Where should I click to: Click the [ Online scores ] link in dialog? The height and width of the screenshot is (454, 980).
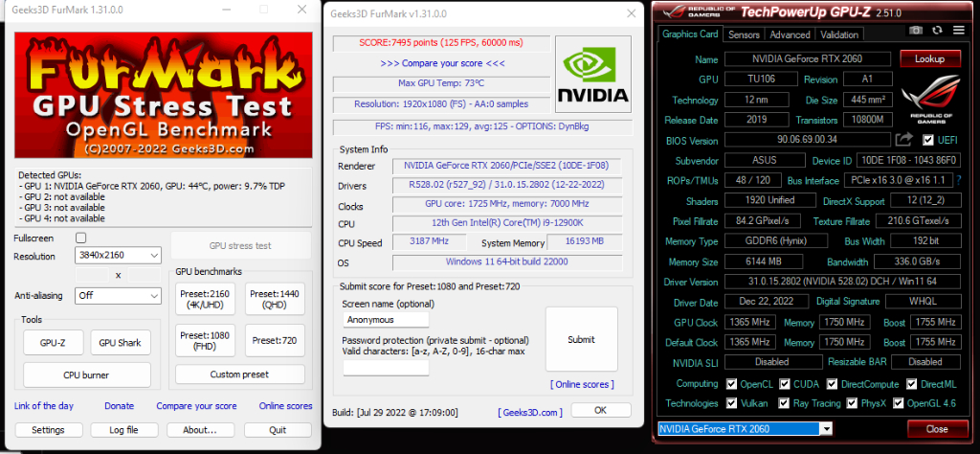click(x=582, y=384)
